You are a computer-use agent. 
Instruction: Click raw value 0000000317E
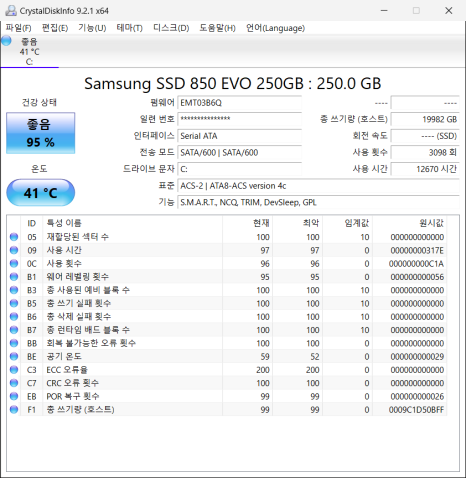(x=417, y=250)
